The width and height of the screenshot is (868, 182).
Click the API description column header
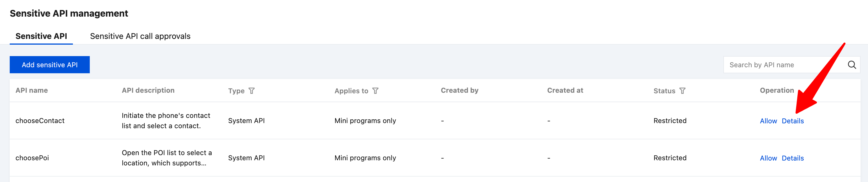(148, 90)
